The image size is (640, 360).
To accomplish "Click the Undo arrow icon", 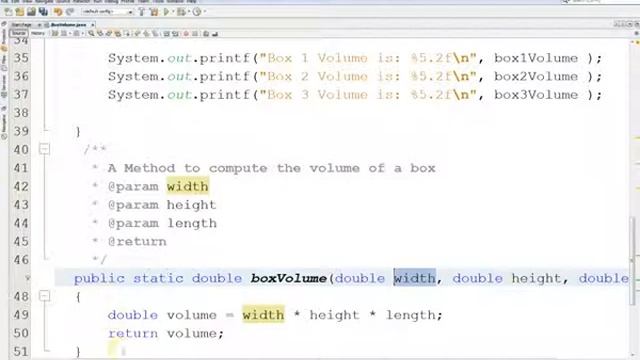I will (x=58, y=12).
